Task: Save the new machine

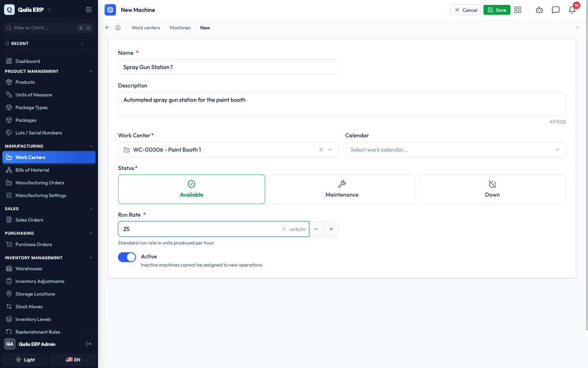Action: (x=497, y=10)
